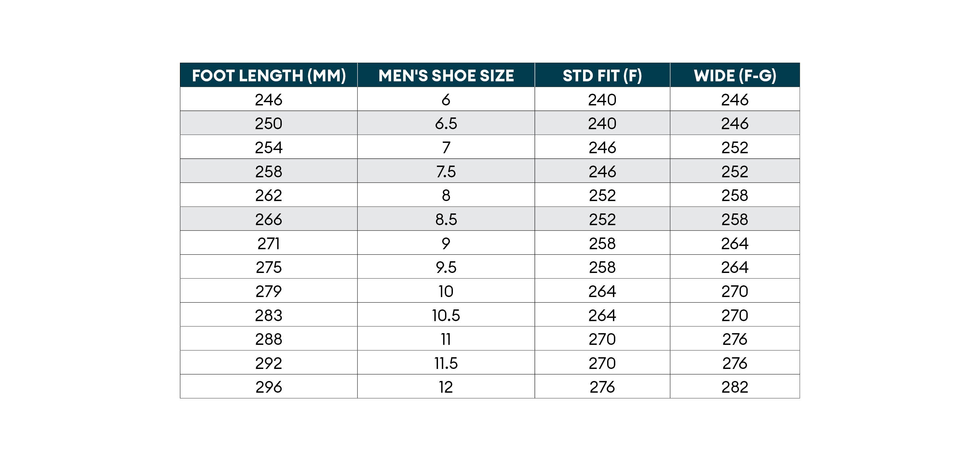This screenshot has height=461, width=980.
Task: Select shoe size cell 8.5
Action: click(446, 219)
